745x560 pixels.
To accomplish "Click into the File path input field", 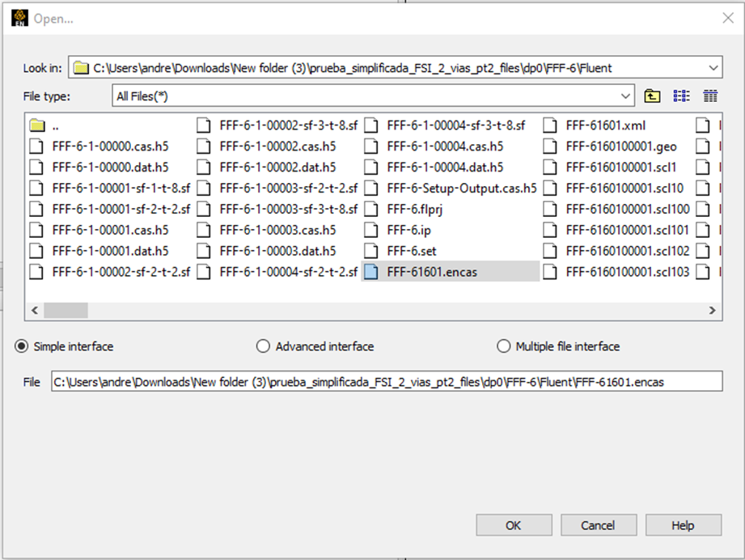I will point(387,382).
